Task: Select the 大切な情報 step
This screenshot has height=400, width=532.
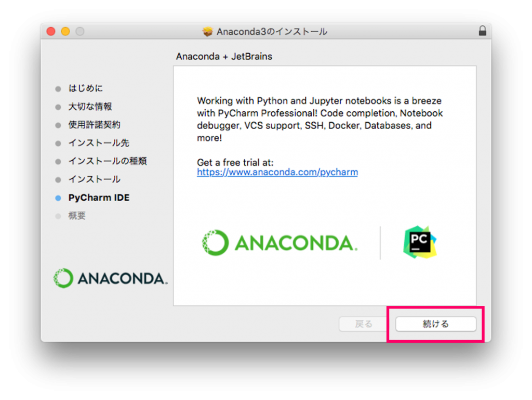Action: [90, 107]
